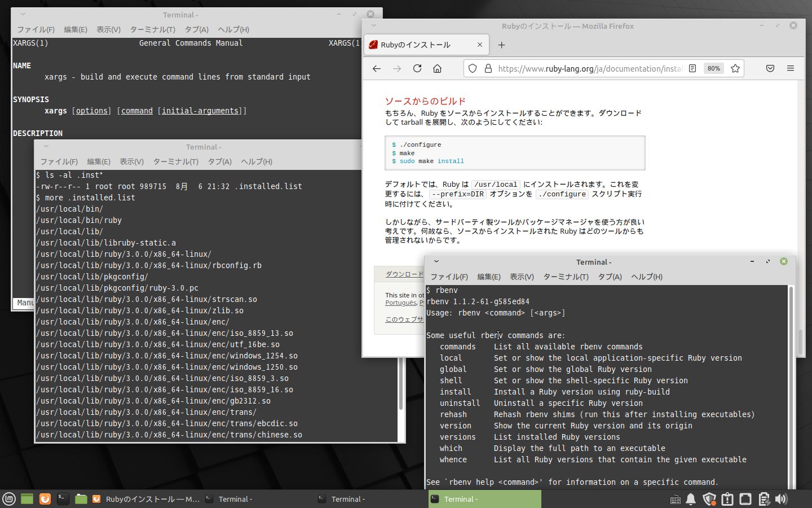The width and height of the screenshot is (812, 508).
Task: Expand 編集(E) menu in the ls terminal
Action: [99, 161]
